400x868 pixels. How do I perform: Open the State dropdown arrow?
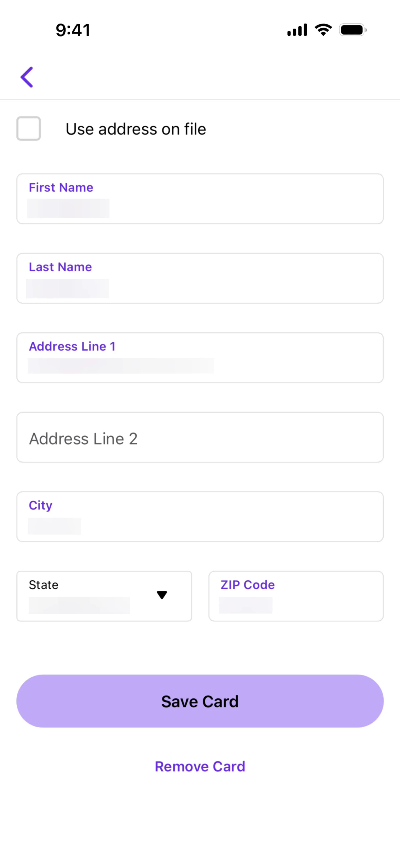click(x=162, y=595)
